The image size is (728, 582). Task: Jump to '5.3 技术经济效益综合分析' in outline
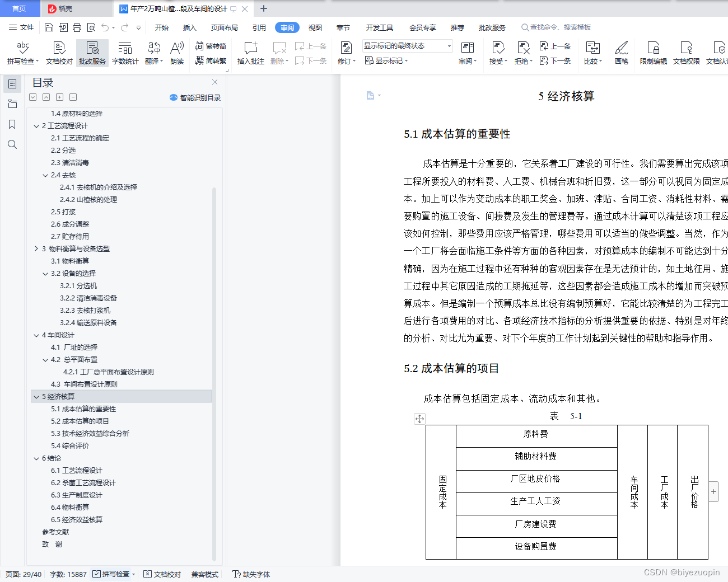(90, 434)
